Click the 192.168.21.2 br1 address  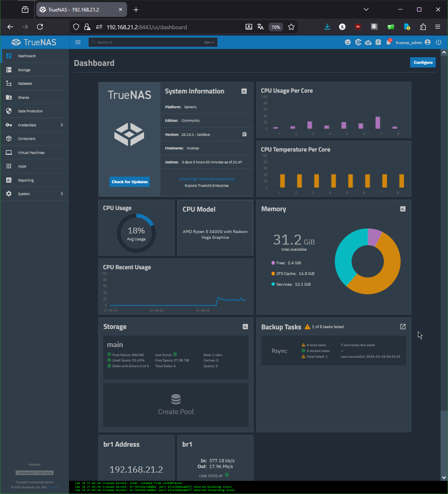136,469
